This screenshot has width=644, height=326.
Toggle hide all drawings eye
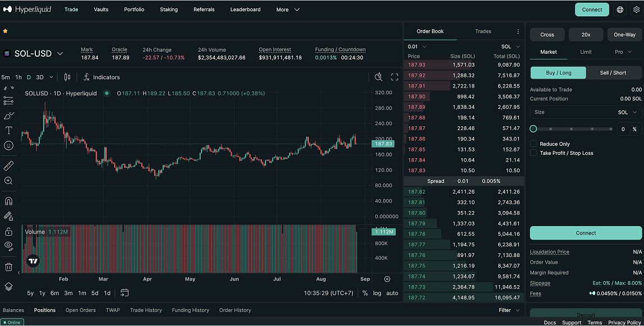coord(8,246)
